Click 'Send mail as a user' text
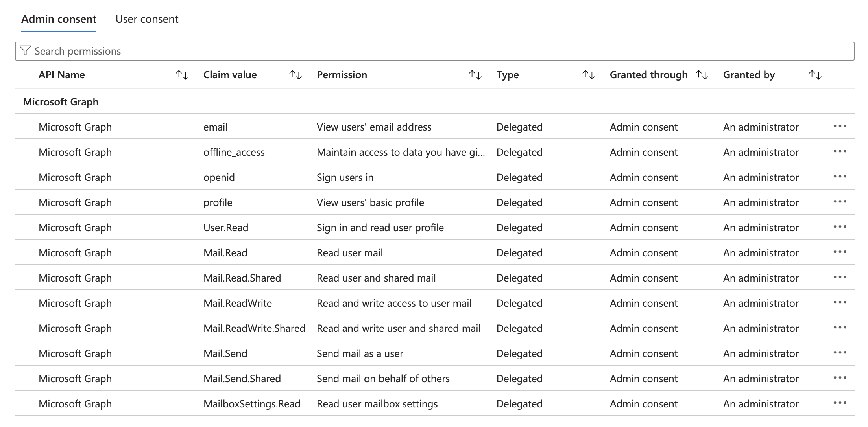This screenshot has width=868, height=427. [360, 353]
